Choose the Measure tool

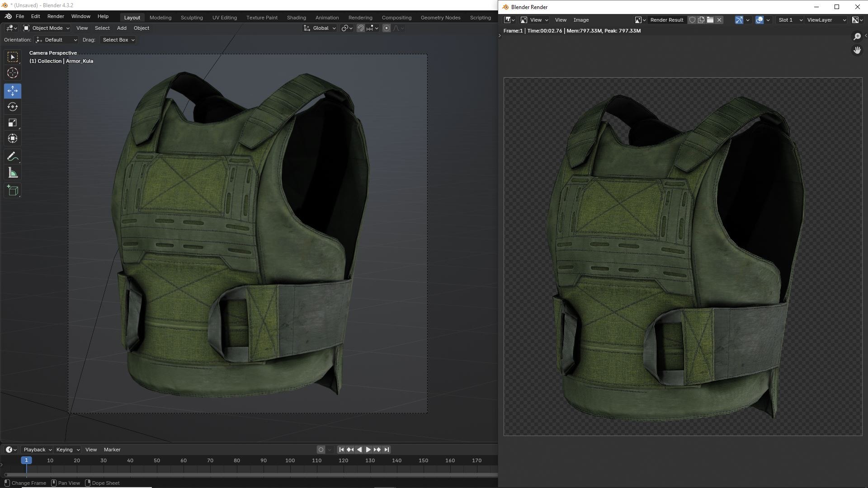(13, 173)
